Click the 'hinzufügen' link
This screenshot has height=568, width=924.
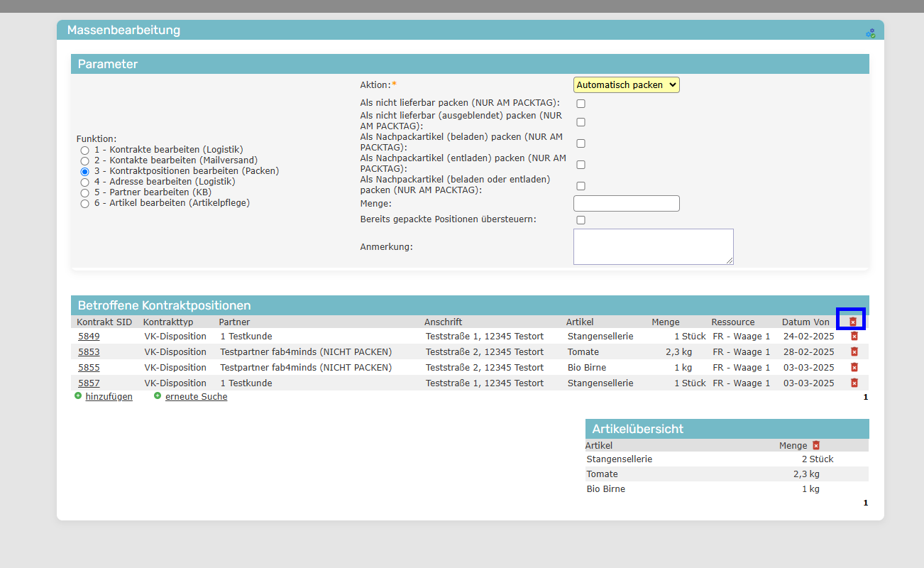(109, 397)
